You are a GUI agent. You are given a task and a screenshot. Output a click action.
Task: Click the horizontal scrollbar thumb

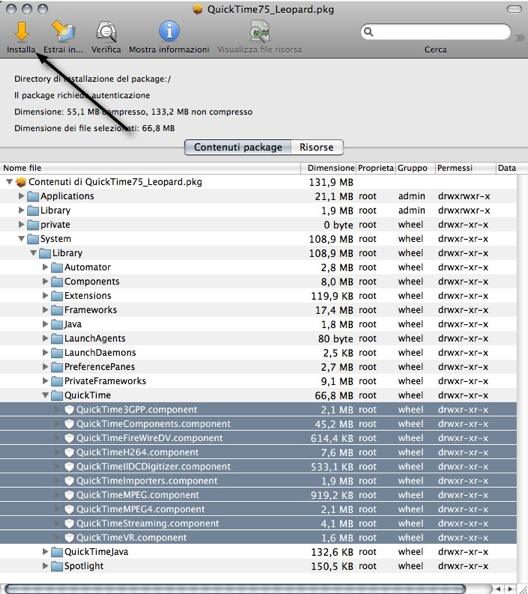[235, 589]
